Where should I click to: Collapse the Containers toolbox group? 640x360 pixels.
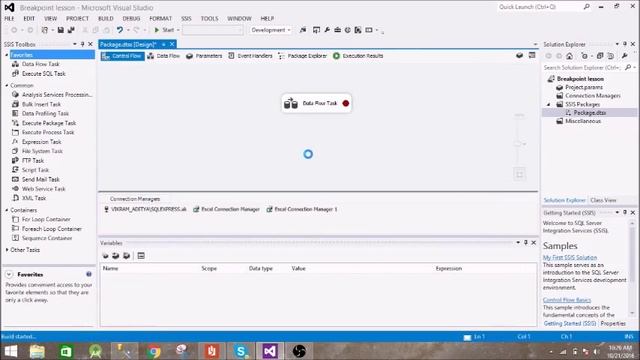point(7,210)
